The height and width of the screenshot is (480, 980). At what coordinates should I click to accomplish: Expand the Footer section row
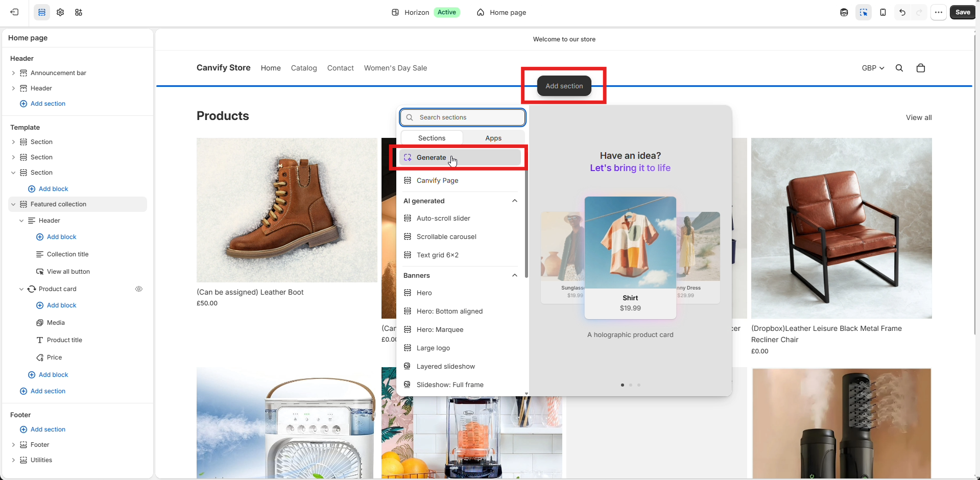click(x=13, y=445)
